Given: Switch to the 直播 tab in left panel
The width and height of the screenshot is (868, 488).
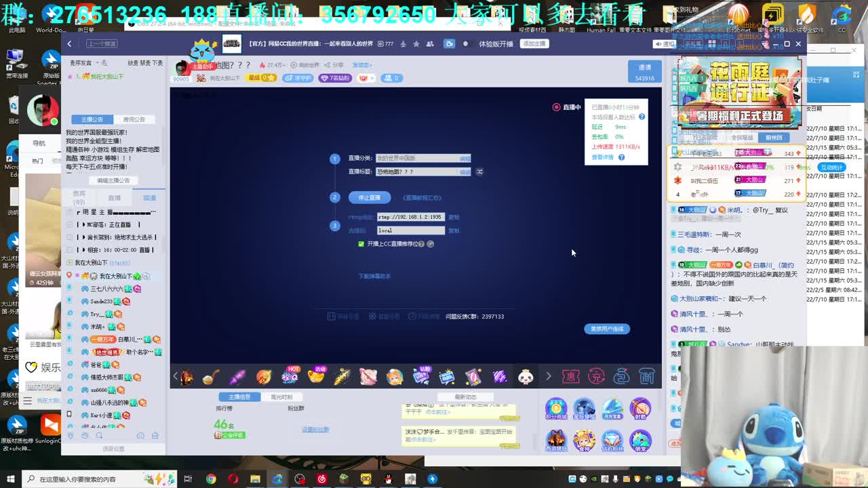Looking at the screenshot, I should pyautogui.click(x=115, y=198).
